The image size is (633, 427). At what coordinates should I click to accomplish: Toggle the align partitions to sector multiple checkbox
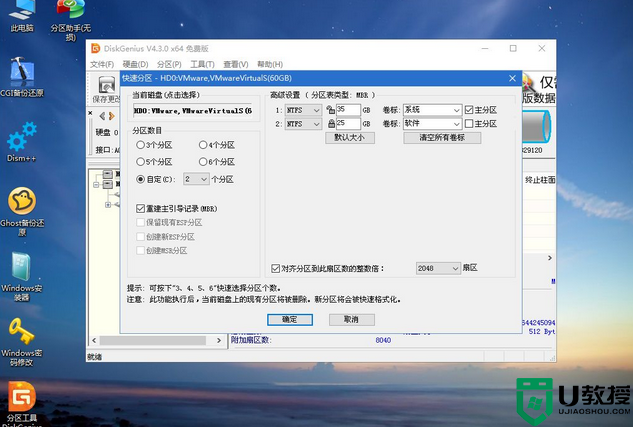[275, 268]
